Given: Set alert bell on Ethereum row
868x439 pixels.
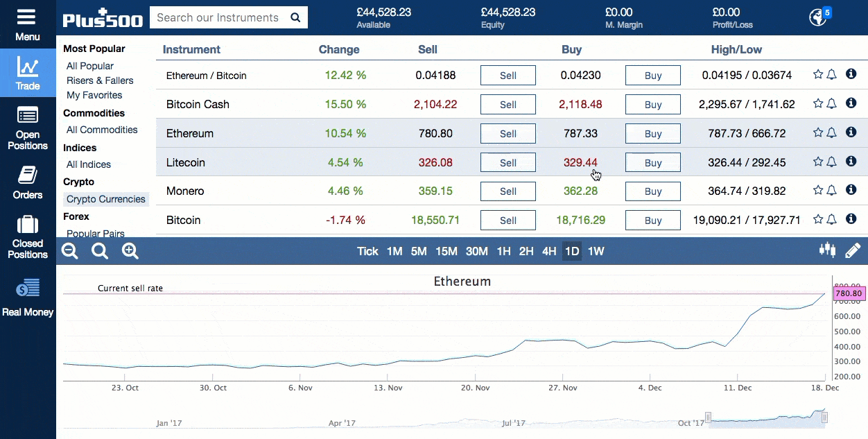Looking at the screenshot, I should click(832, 133).
